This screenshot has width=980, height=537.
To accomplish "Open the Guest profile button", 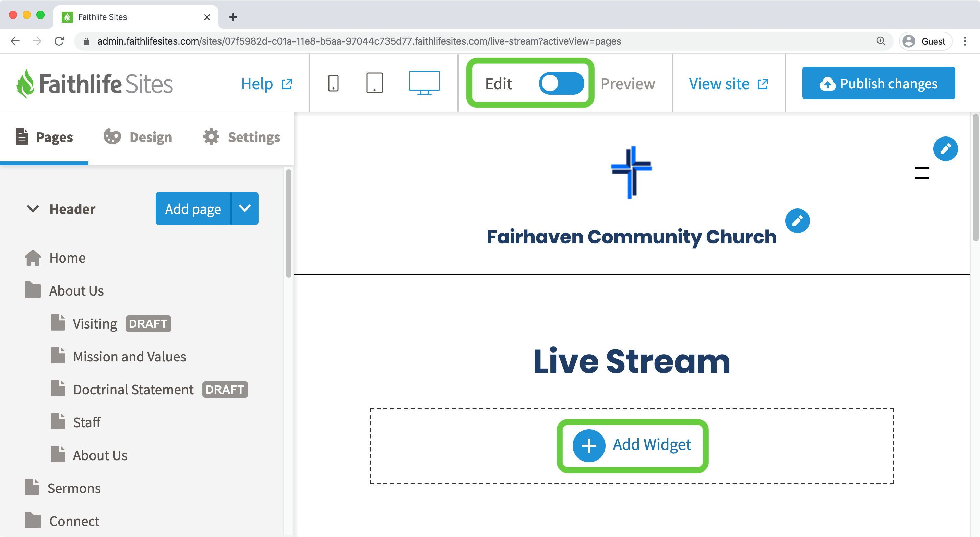I will (925, 41).
